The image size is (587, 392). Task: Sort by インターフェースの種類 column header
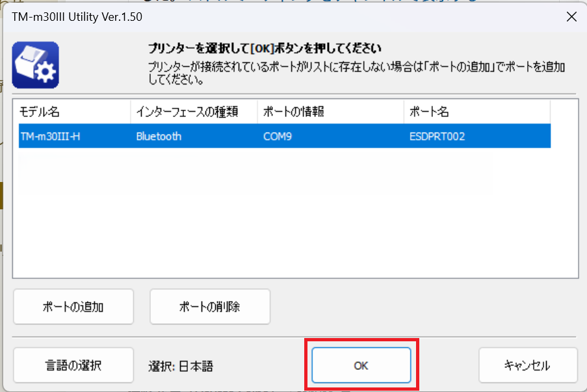(194, 112)
